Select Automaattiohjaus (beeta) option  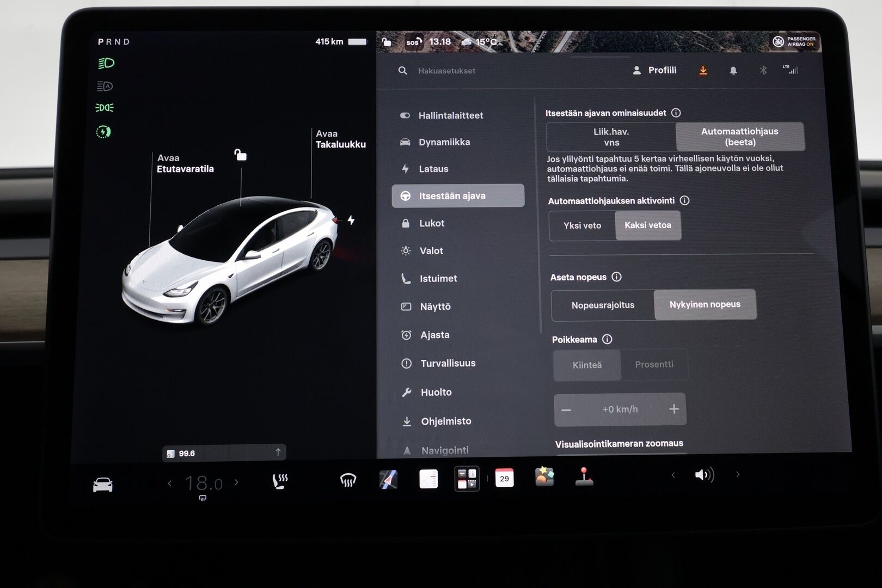click(x=740, y=137)
